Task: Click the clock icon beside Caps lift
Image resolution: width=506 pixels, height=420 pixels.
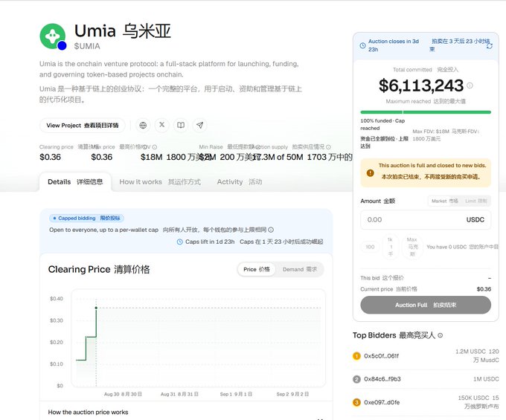Action: [x=180, y=242]
